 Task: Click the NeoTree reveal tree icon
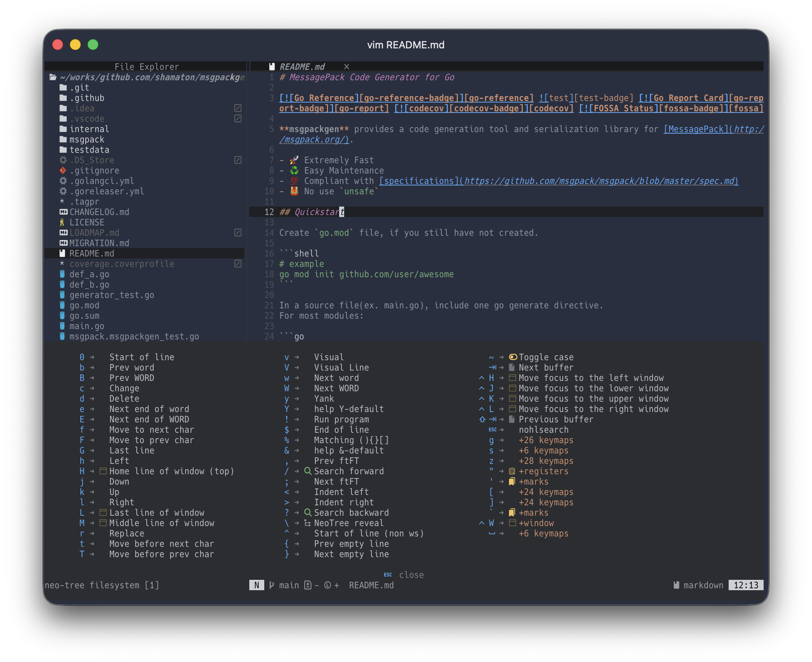[307, 523]
